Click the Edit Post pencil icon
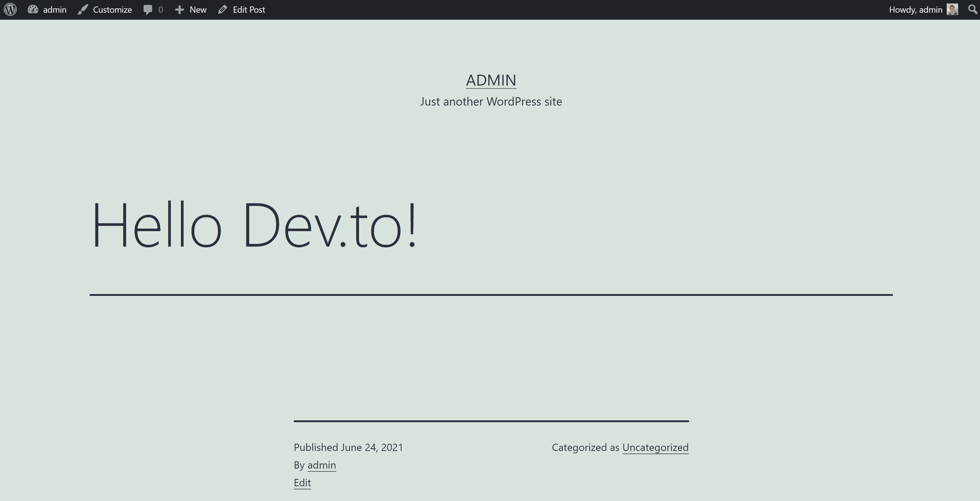Screen dimensions: 980x501 click(x=223, y=10)
